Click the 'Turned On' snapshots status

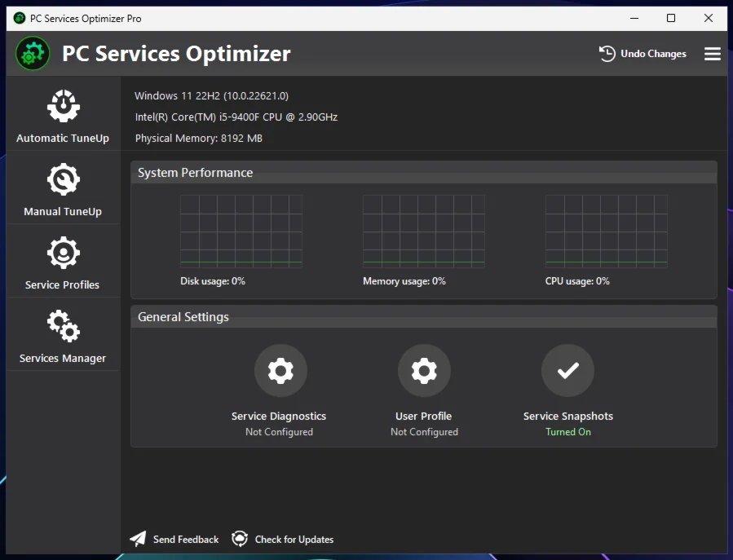568,432
